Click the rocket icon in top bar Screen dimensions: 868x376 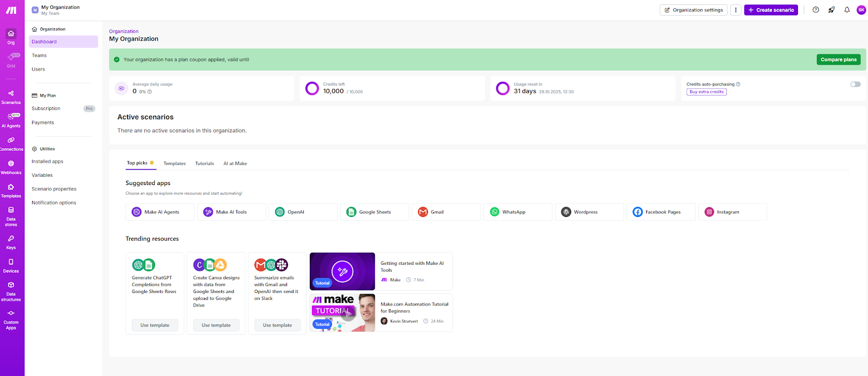(831, 10)
